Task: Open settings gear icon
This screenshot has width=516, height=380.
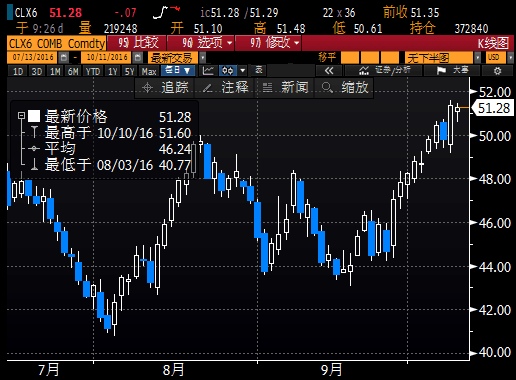Action: tap(497, 71)
